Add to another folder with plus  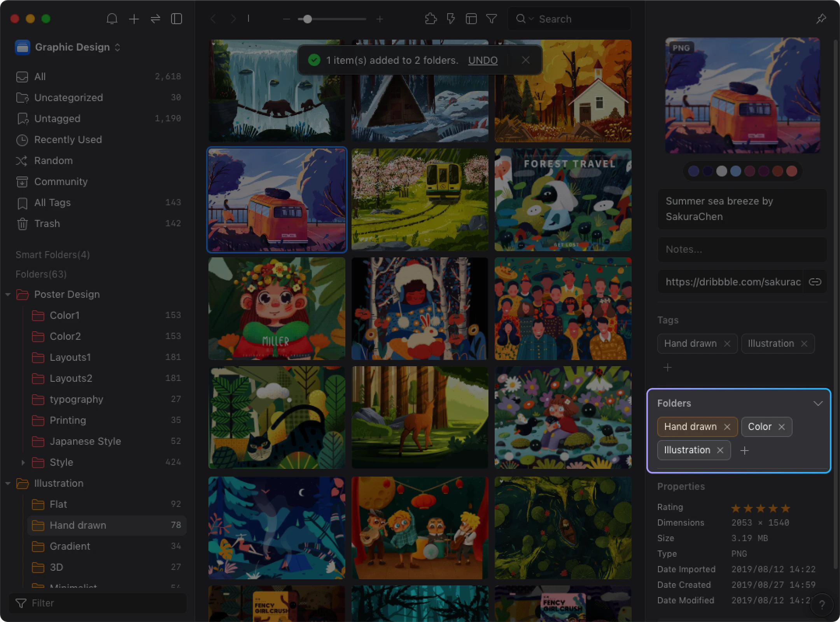[x=744, y=451]
